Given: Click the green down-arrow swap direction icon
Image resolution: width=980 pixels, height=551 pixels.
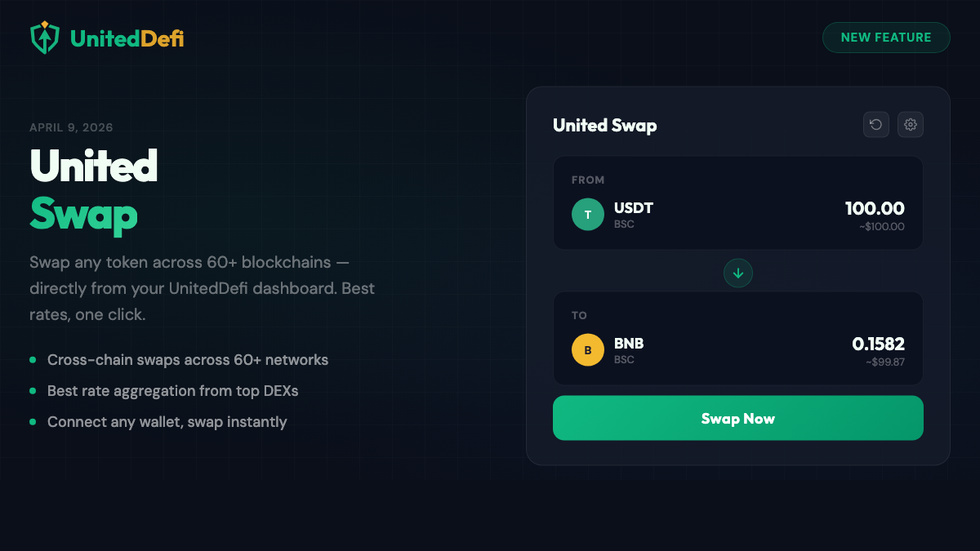Looking at the screenshot, I should point(737,273).
